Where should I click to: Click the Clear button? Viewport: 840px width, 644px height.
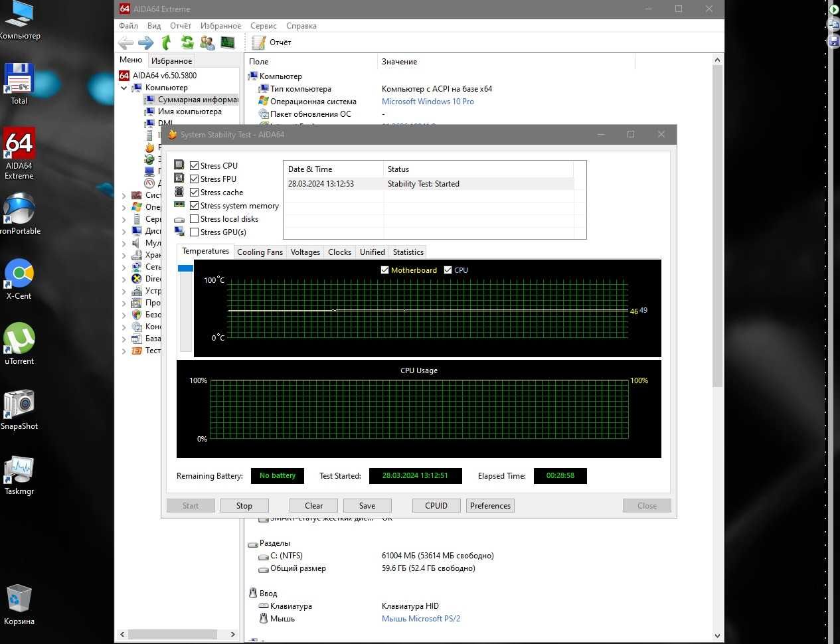click(314, 506)
